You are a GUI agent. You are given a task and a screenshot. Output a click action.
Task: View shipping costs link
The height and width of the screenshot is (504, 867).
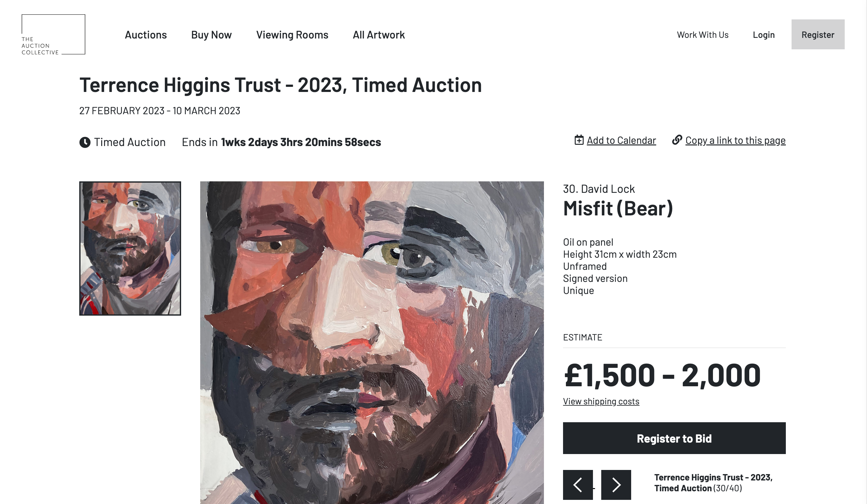[601, 401]
